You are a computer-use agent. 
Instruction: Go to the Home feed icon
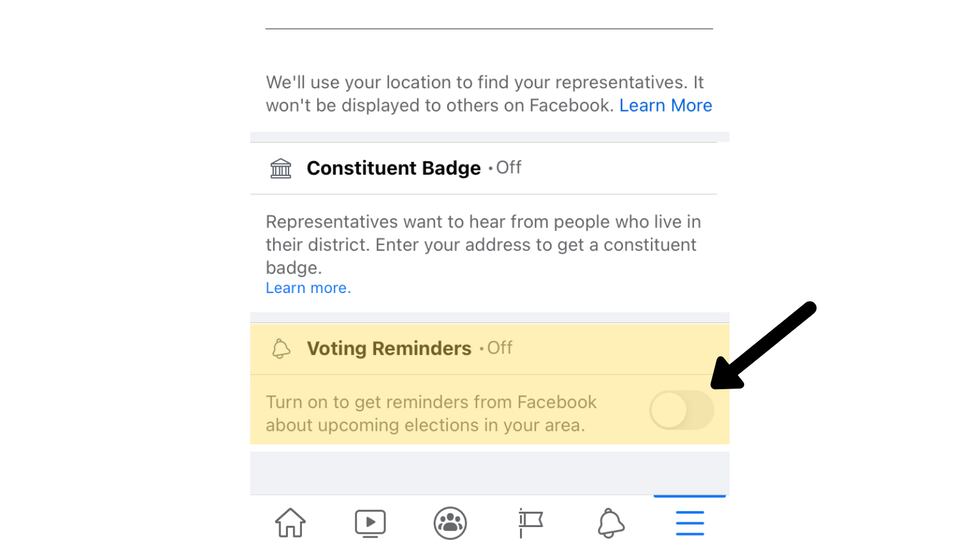click(x=290, y=522)
